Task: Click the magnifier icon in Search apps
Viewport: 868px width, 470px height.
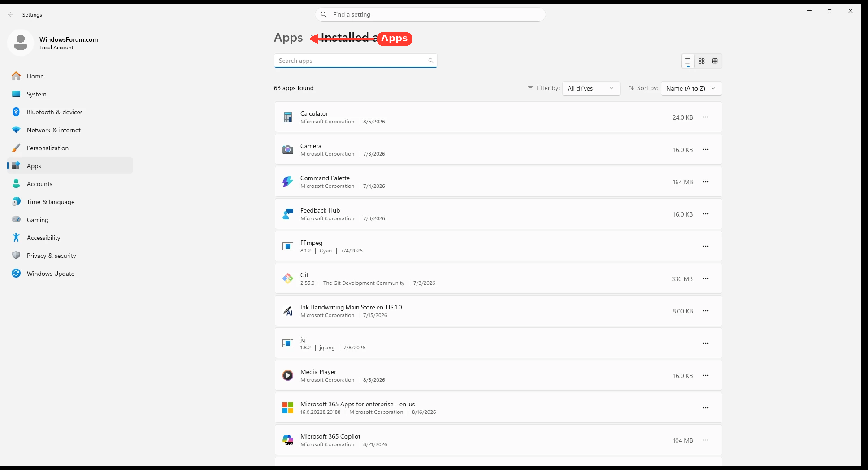Action: 431,61
